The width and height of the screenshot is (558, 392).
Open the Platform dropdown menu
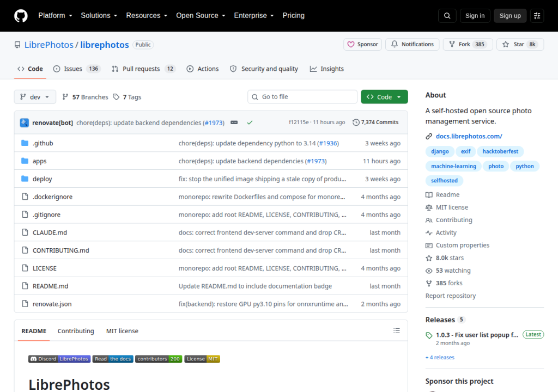coord(55,16)
